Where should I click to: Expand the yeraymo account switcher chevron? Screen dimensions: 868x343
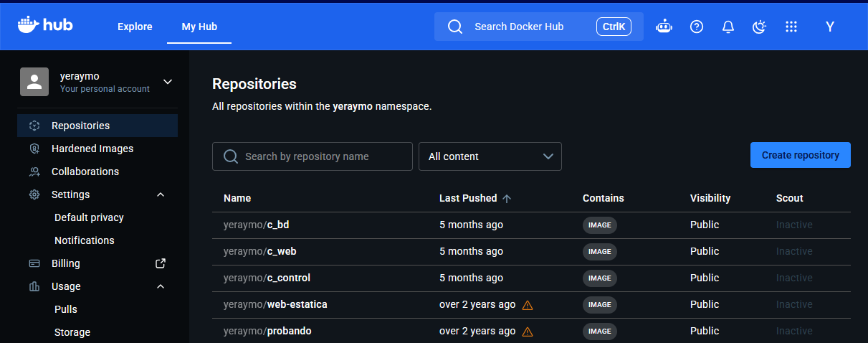[x=168, y=82]
